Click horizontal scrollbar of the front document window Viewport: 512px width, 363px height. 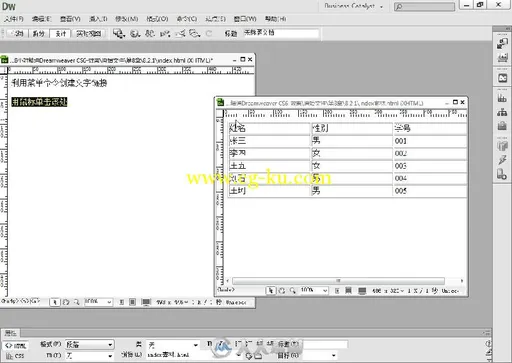pos(338,281)
